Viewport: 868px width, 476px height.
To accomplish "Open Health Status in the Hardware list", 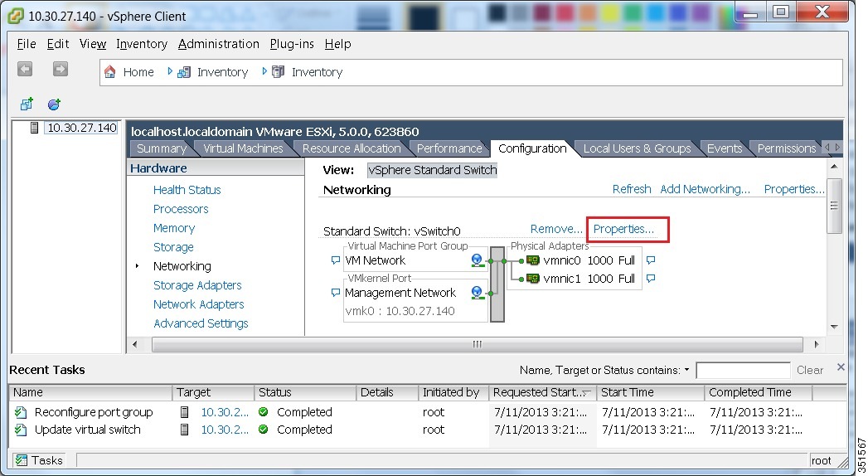I will pos(187,190).
